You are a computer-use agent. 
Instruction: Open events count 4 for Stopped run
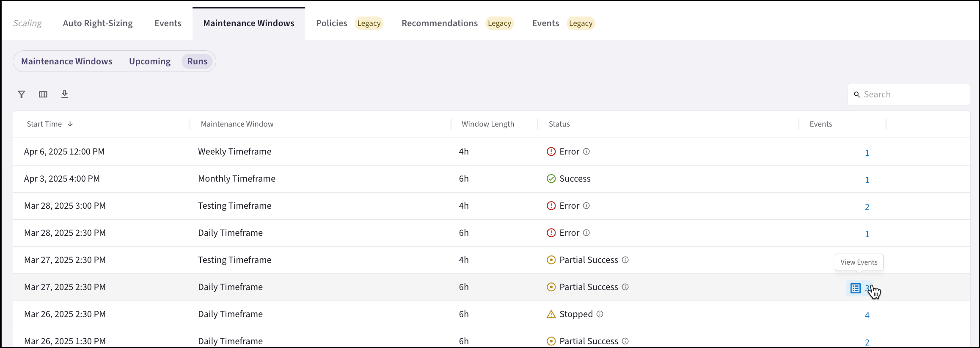tap(867, 315)
